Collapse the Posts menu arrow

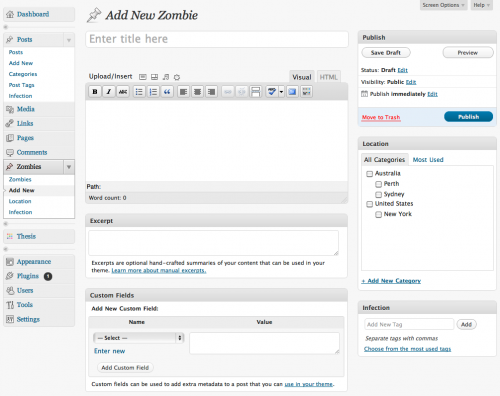(69, 40)
